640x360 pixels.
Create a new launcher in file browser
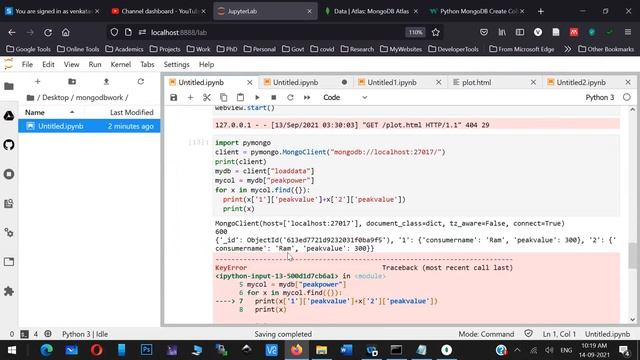38,82
